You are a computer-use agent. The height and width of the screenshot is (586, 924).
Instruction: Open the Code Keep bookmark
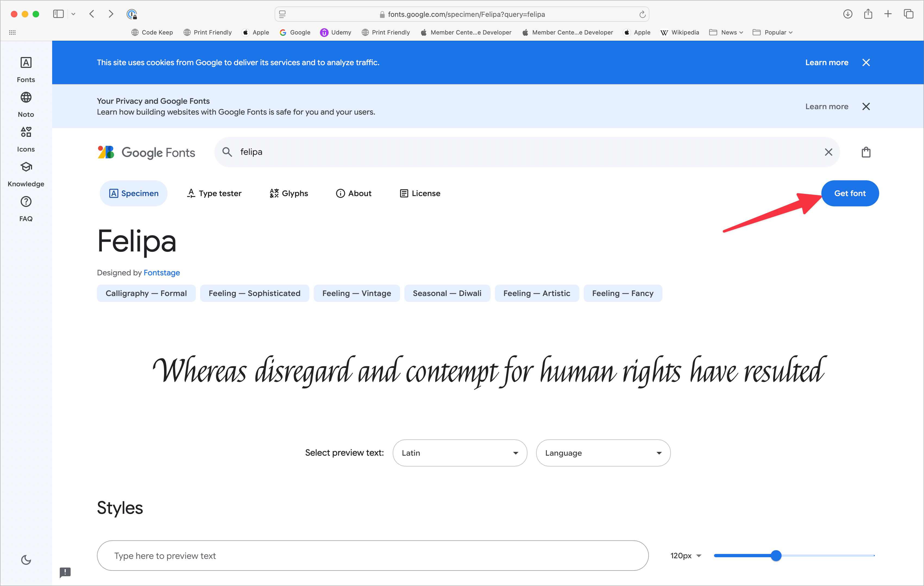point(152,33)
